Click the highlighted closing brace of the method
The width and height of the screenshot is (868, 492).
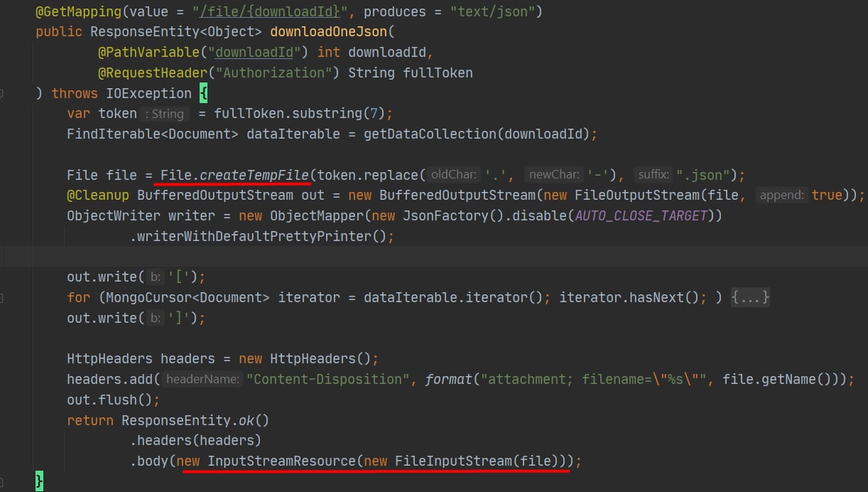tap(40, 481)
